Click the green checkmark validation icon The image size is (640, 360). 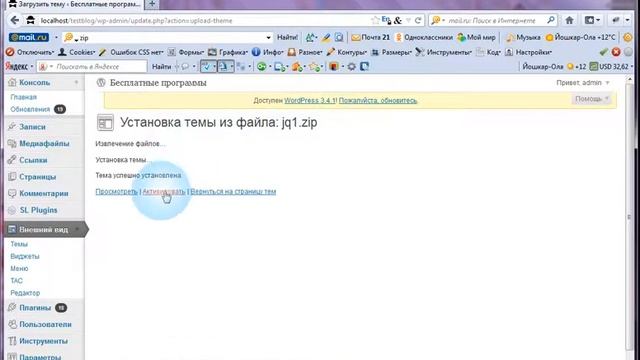point(604,52)
